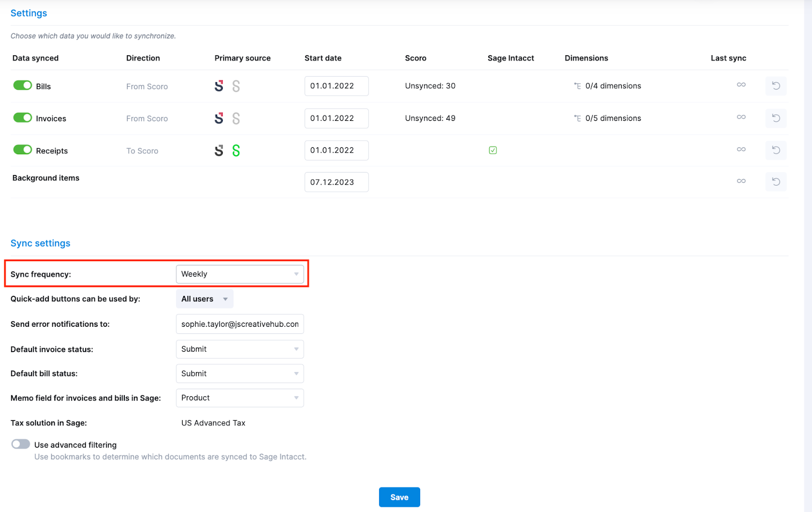Image resolution: width=812 pixels, height=512 pixels.
Task: Turn off the Invoices sync toggle
Action: tap(22, 117)
